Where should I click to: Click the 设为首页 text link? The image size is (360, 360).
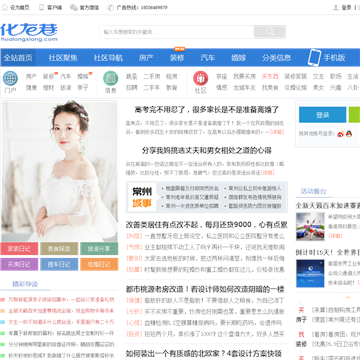point(20,7)
